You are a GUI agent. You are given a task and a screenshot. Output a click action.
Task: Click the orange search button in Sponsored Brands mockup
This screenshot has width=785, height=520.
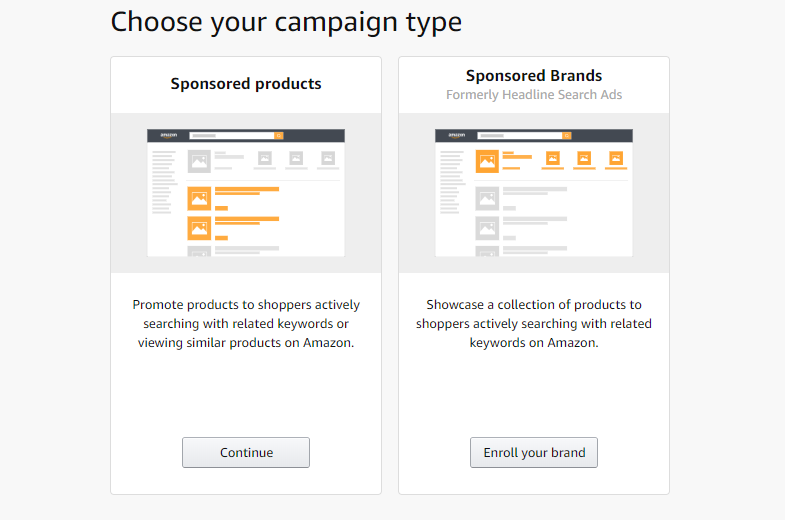coord(567,136)
